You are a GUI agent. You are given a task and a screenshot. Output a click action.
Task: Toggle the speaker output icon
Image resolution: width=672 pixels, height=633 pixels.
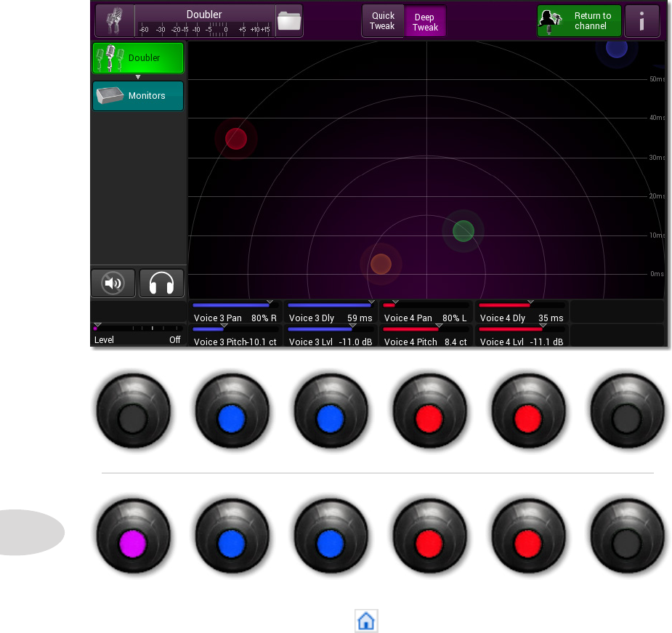[113, 283]
